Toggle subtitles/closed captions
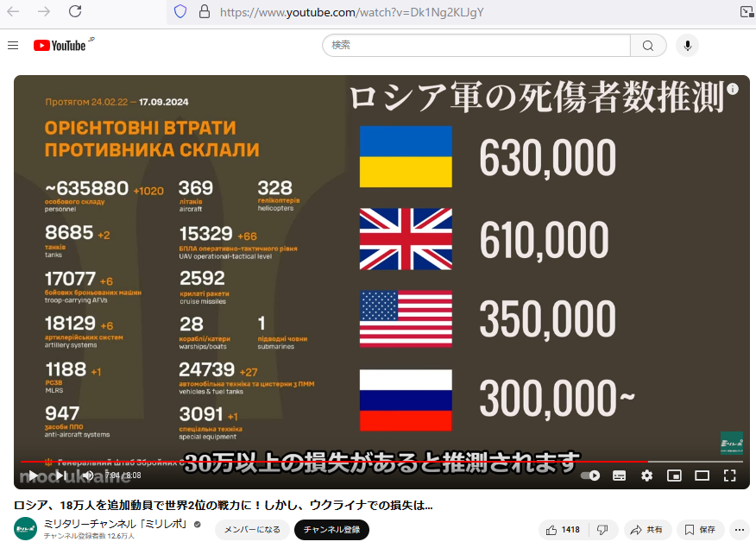 point(619,476)
